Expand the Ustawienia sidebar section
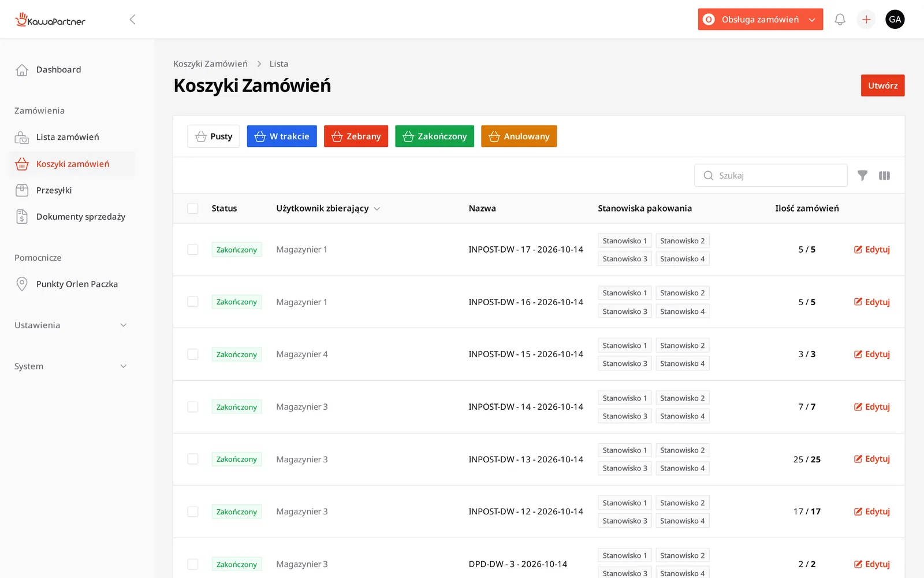The width and height of the screenshot is (924, 578). coord(70,325)
